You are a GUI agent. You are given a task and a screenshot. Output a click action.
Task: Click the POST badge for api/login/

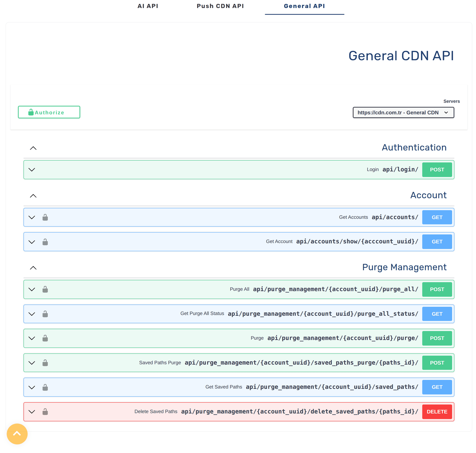coord(437,170)
